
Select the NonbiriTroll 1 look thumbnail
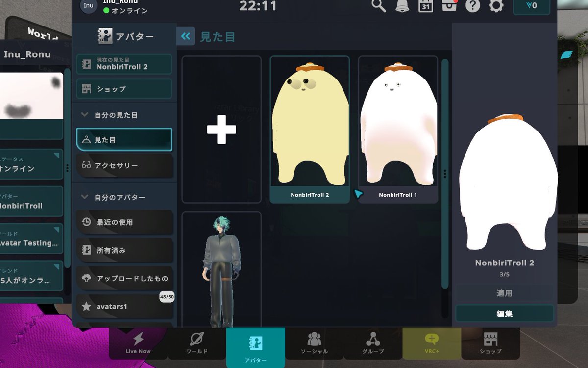point(398,130)
